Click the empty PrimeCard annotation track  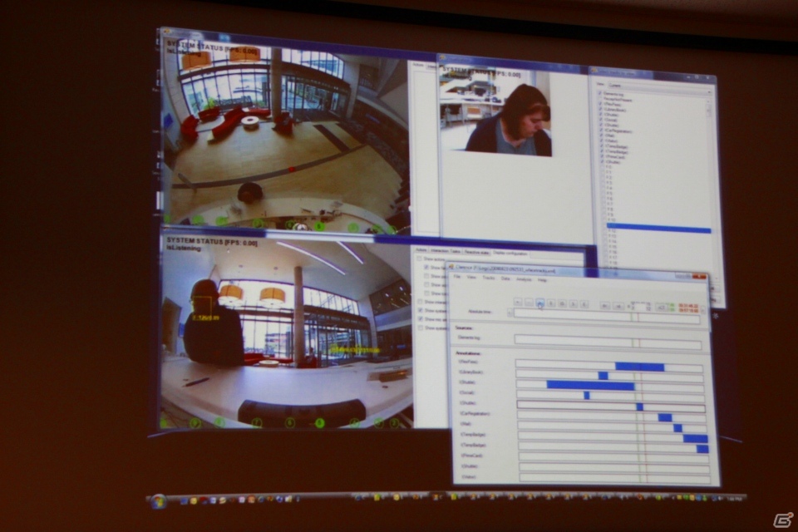[614, 457]
